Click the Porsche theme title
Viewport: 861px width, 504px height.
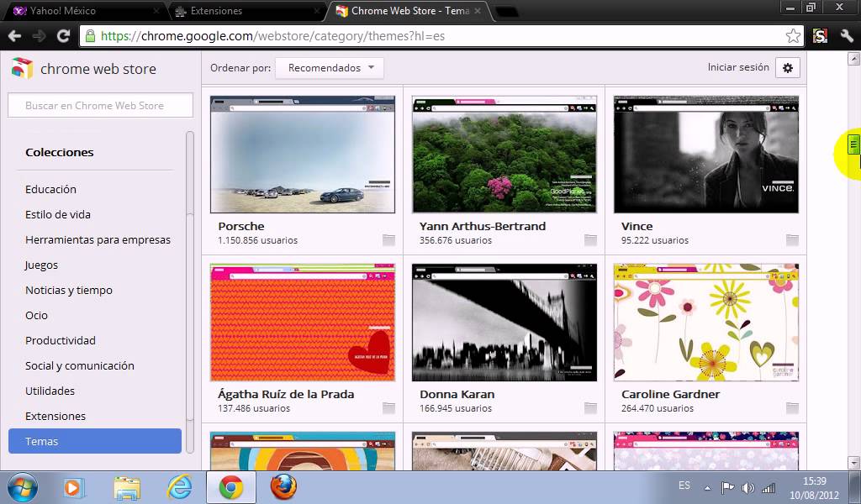[x=241, y=226]
